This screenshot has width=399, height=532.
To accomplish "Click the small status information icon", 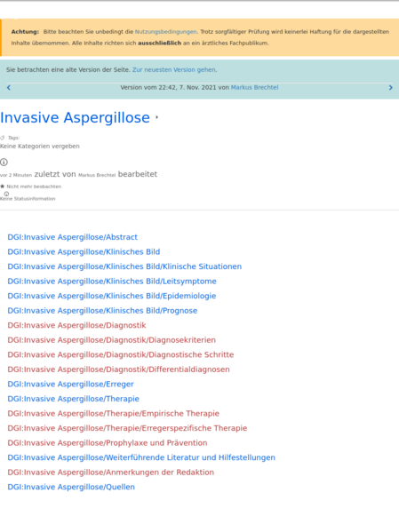I will [6, 194].
